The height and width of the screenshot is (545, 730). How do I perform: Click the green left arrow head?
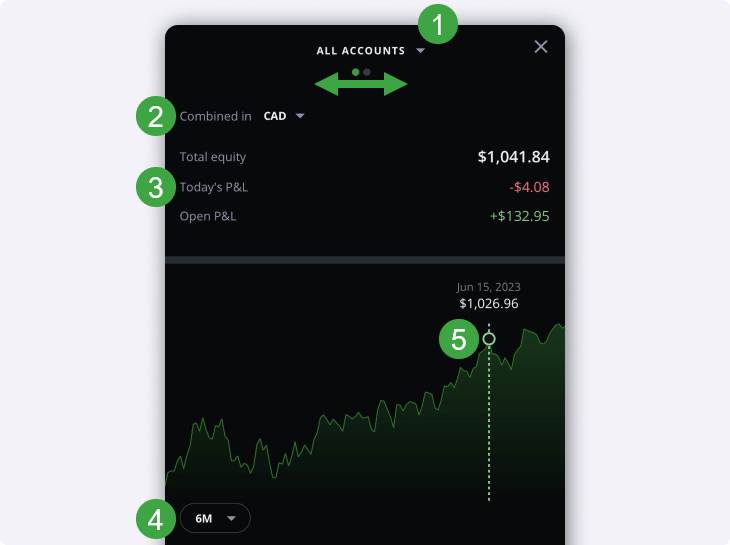pos(326,84)
